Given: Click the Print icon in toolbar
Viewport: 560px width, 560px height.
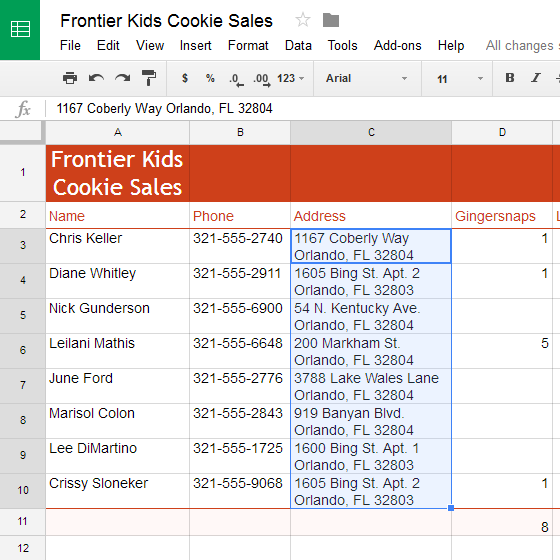Looking at the screenshot, I should (70, 78).
